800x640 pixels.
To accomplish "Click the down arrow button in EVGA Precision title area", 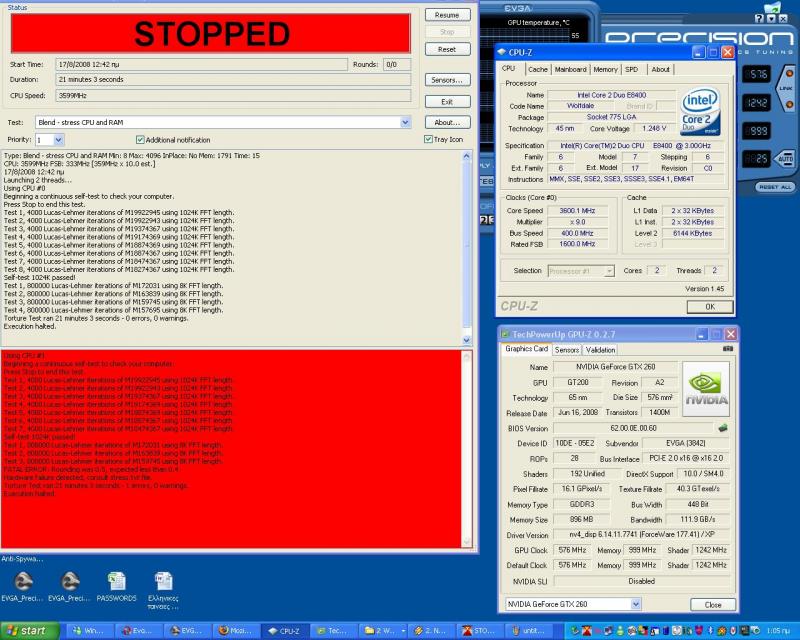I will point(771,18).
